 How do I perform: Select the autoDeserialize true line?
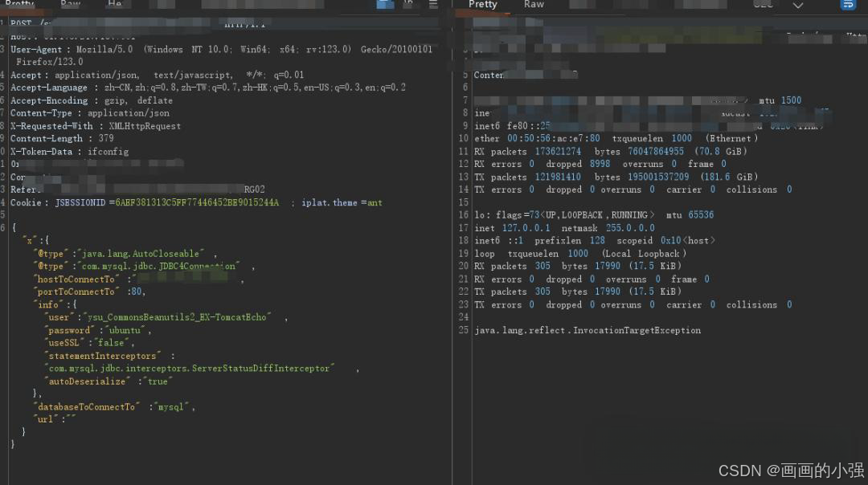[x=108, y=381]
